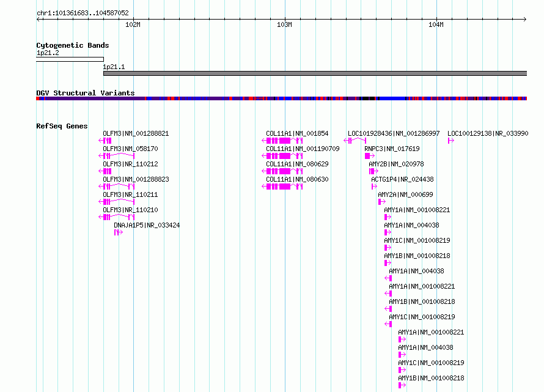Click the LOC101928436|NM_001286997 label
The height and width of the screenshot is (392, 544).
(x=394, y=133)
